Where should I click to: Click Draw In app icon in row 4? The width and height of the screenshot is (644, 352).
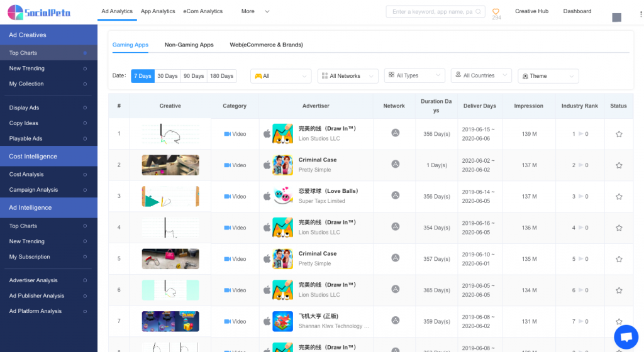[282, 228]
